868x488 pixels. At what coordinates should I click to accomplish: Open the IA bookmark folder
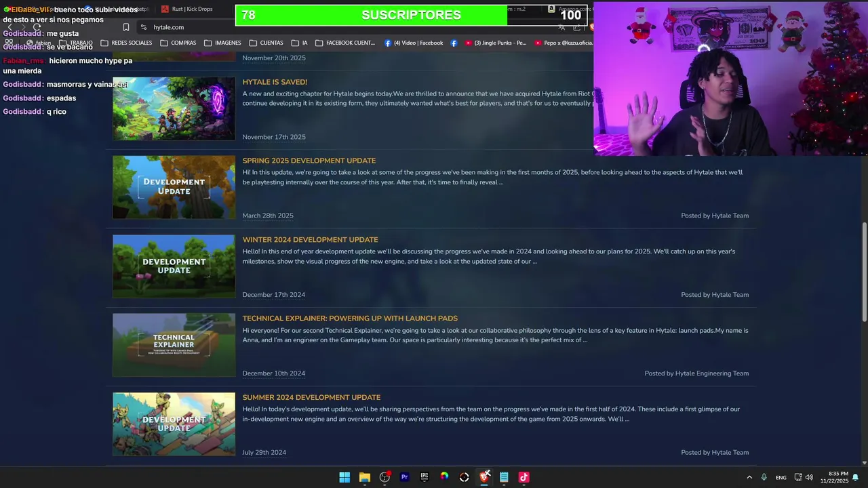pyautogui.click(x=299, y=43)
